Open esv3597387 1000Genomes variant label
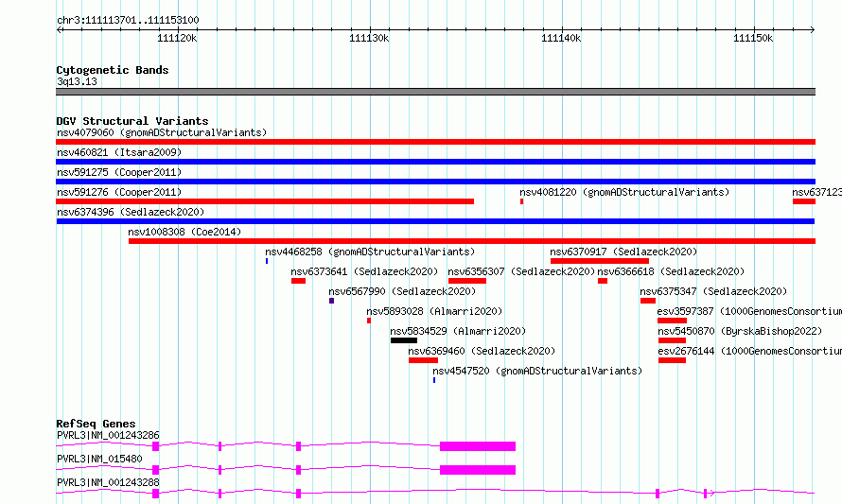Viewport: 842px width, 504px height. (749, 311)
